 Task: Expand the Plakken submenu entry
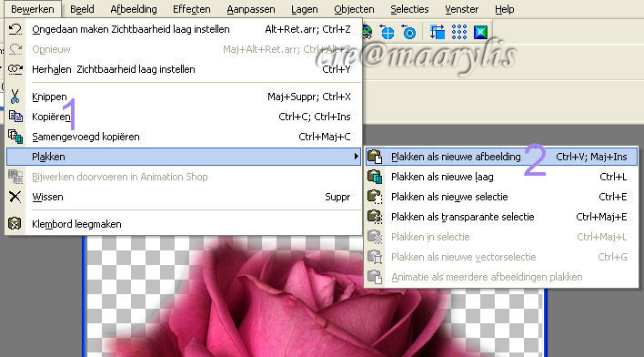[x=184, y=157]
